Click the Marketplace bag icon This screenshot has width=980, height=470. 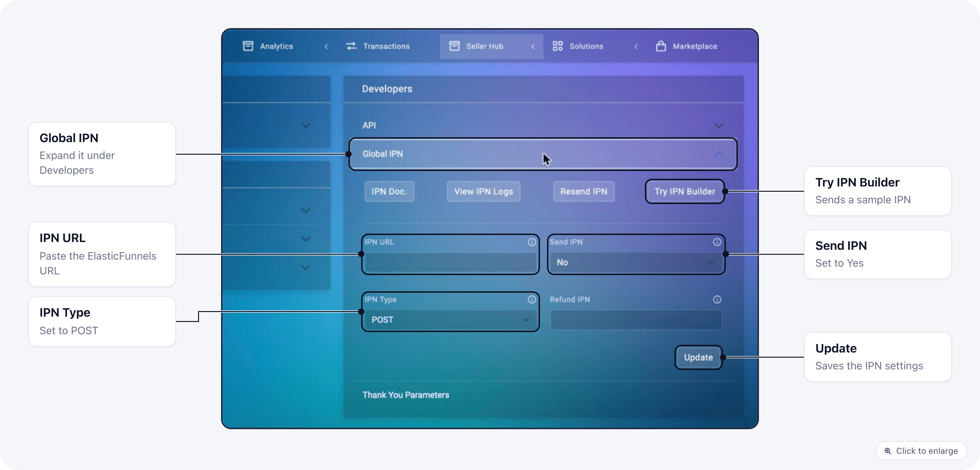point(661,46)
